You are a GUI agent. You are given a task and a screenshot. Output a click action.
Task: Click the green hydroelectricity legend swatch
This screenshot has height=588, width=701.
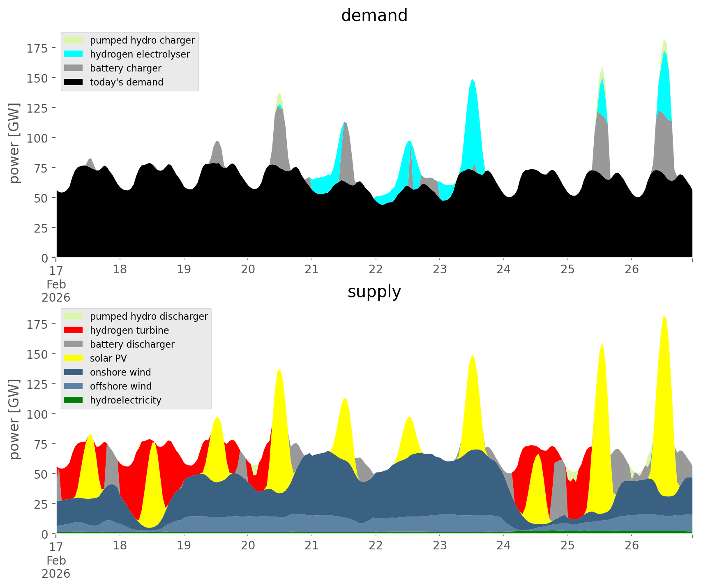[x=74, y=400]
